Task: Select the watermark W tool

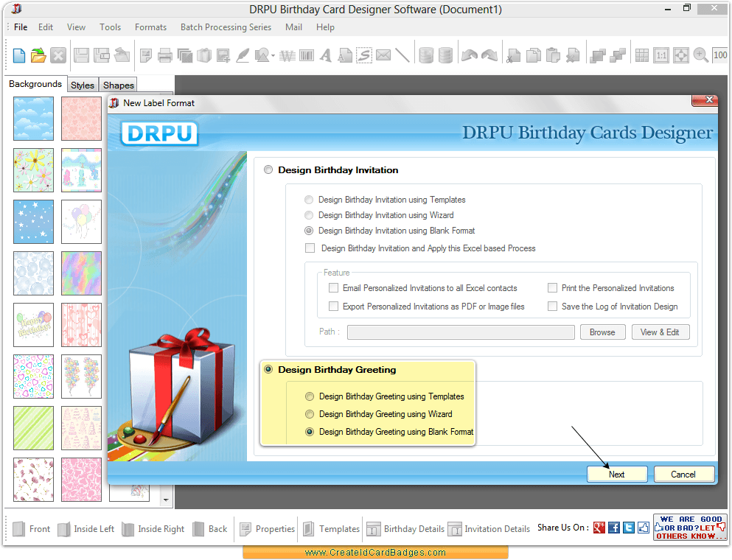Action: [287, 56]
